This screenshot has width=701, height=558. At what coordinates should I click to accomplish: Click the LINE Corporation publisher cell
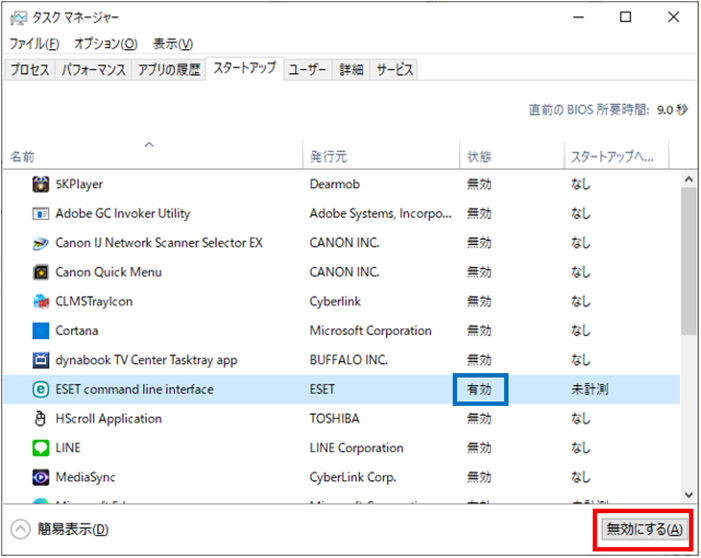click(x=356, y=448)
